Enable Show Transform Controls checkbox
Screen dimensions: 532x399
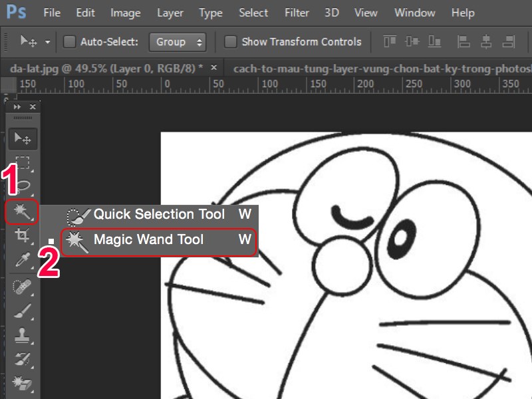click(230, 42)
